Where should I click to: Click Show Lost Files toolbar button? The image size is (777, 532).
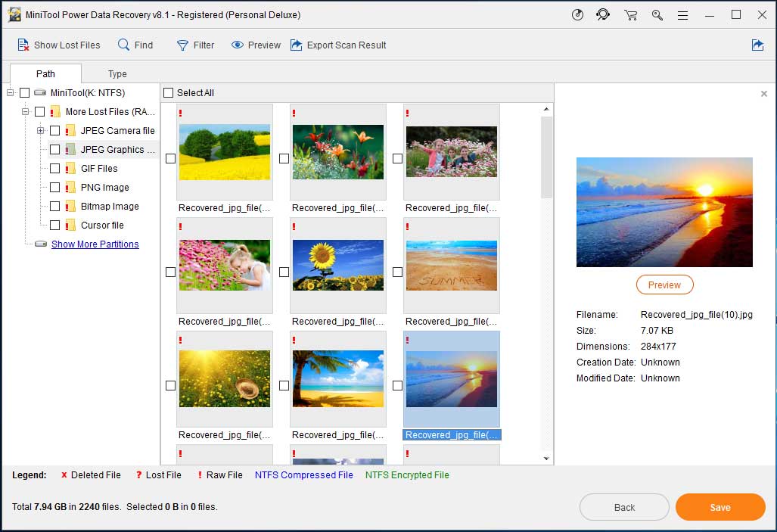tap(58, 45)
